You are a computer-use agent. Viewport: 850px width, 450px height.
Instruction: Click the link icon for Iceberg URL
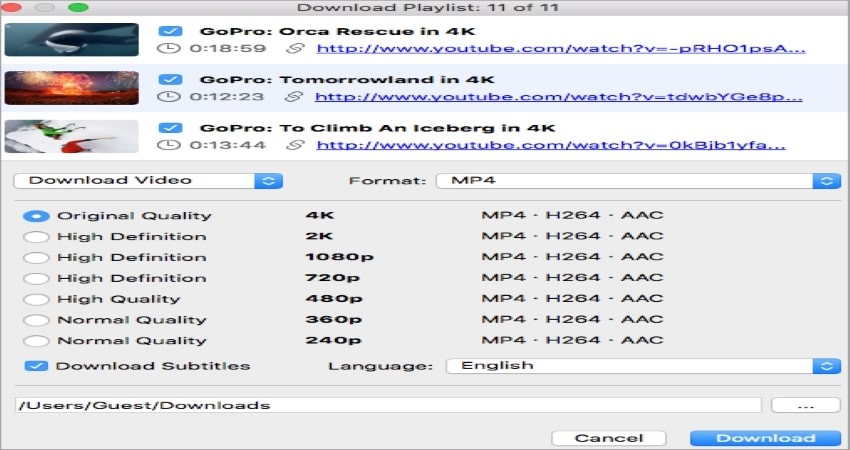[295, 145]
